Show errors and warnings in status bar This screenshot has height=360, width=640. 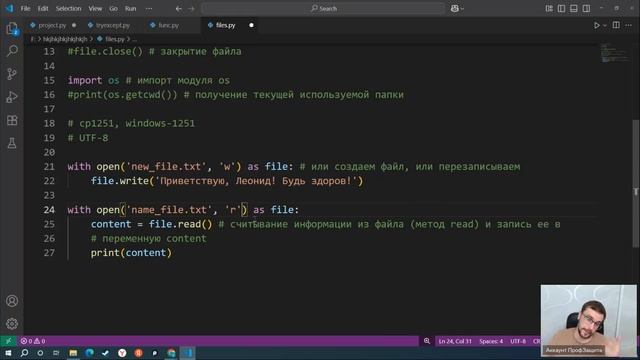(33, 341)
